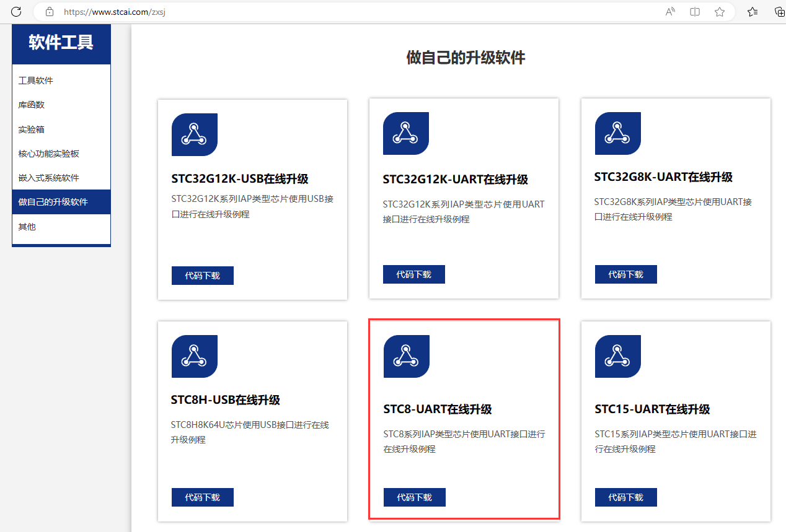This screenshot has height=532, width=786.
Task: Select 做自己的升级软件 sidebar item
Action: coord(61,202)
